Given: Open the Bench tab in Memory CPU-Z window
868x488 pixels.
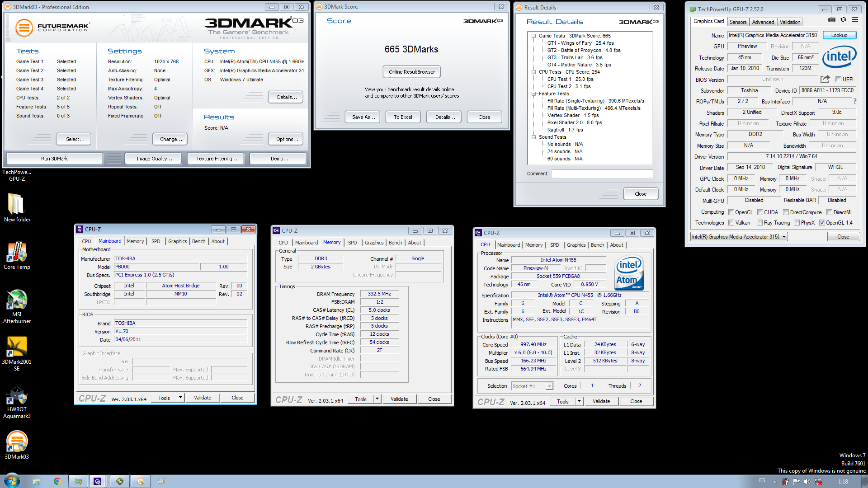Looking at the screenshot, I should (x=395, y=243).
